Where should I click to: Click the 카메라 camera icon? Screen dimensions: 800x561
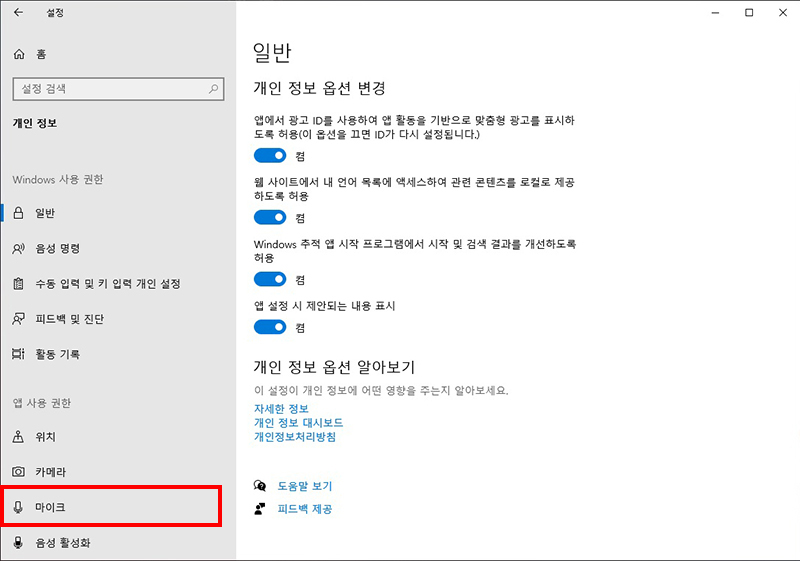(18, 472)
